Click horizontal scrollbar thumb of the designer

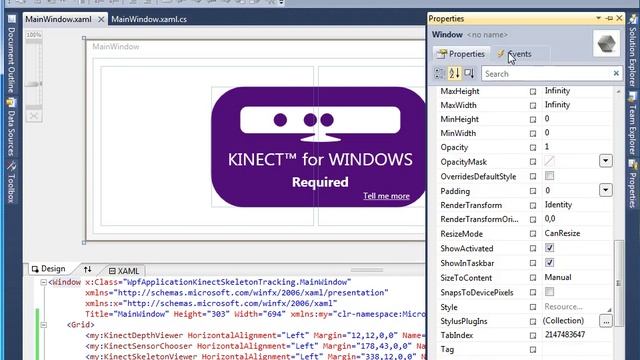[367, 270]
